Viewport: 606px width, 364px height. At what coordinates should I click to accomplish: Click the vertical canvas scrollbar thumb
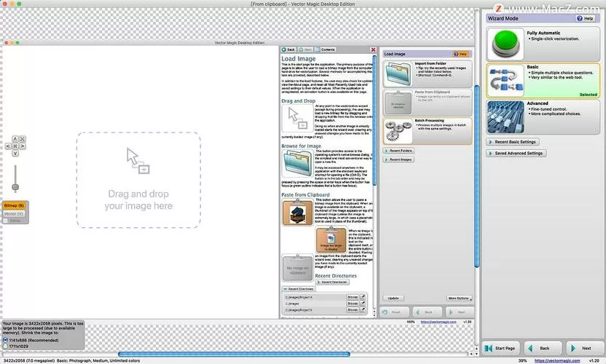[x=476, y=176]
